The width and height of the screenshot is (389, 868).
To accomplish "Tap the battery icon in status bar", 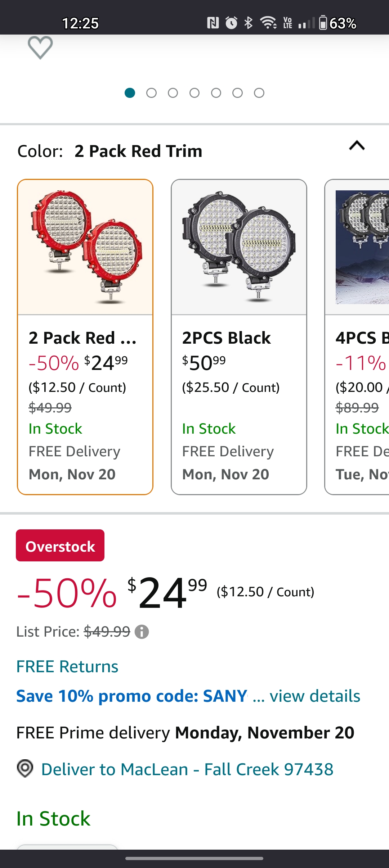I will click(x=323, y=23).
